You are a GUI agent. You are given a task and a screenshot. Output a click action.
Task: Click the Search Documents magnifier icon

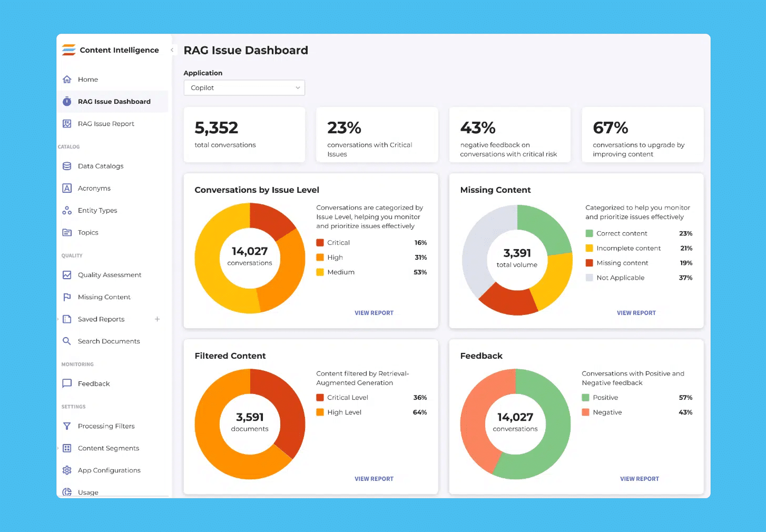(67, 341)
